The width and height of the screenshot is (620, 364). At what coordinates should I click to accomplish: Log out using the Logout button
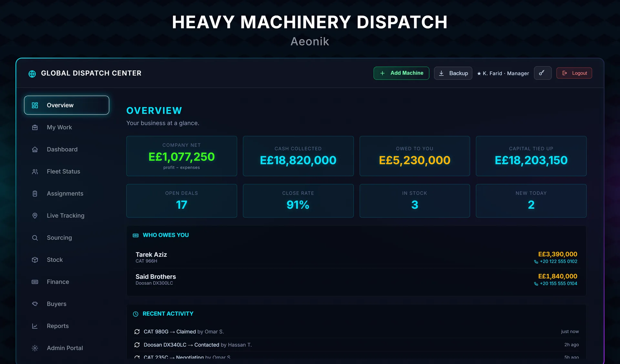pyautogui.click(x=574, y=73)
